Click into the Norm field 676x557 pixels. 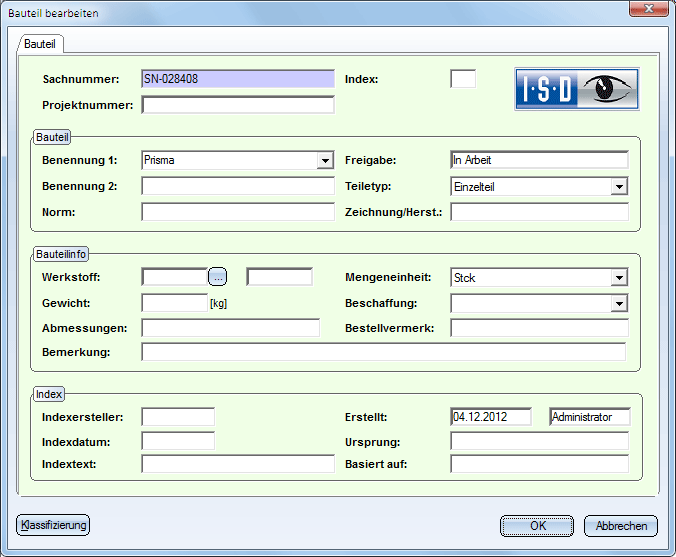coord(237,212)
